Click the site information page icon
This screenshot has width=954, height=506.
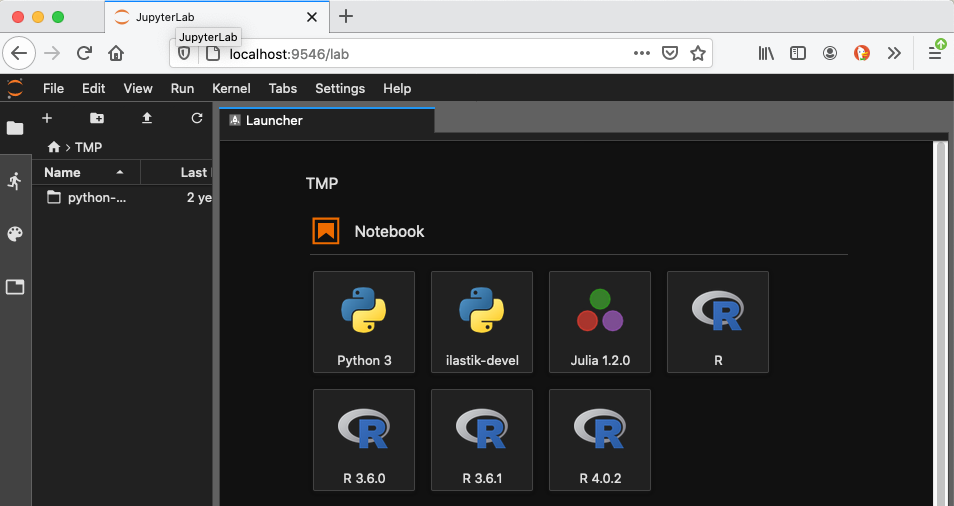coord(212,54)
